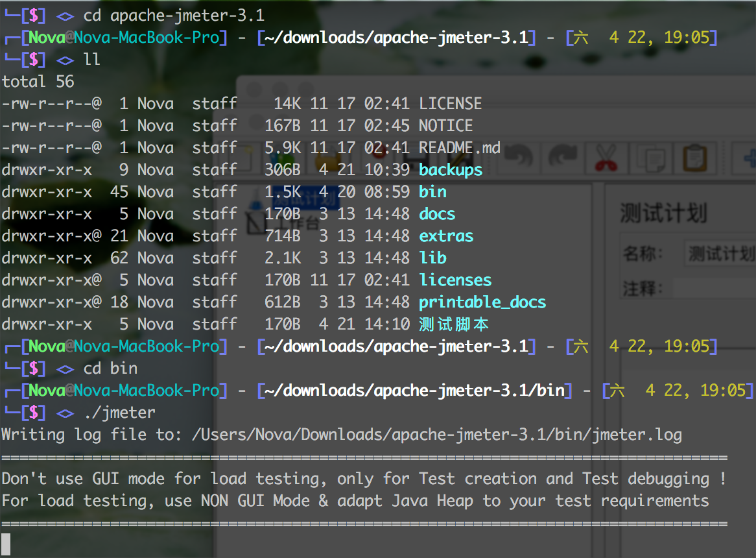Click the clipboard Paste icon in JMeter
Viewport: 756px width, 558px height.
point(695,158)
